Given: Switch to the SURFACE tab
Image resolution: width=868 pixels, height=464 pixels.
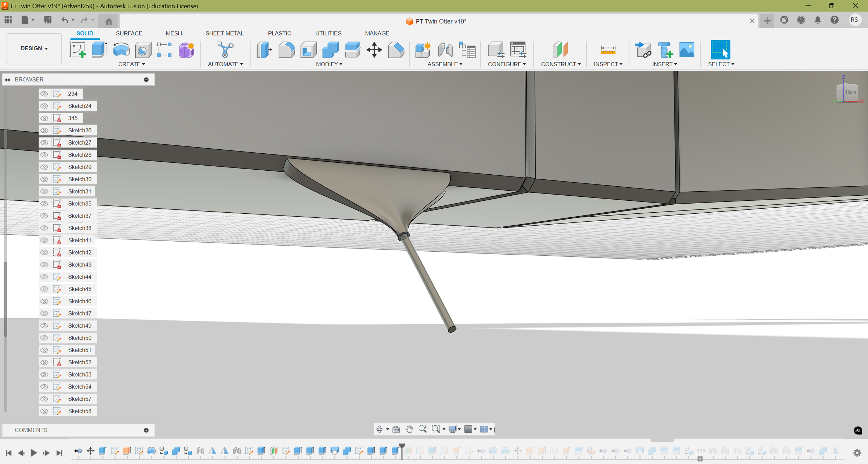Looking at the screenshot, I should point(129,33).
